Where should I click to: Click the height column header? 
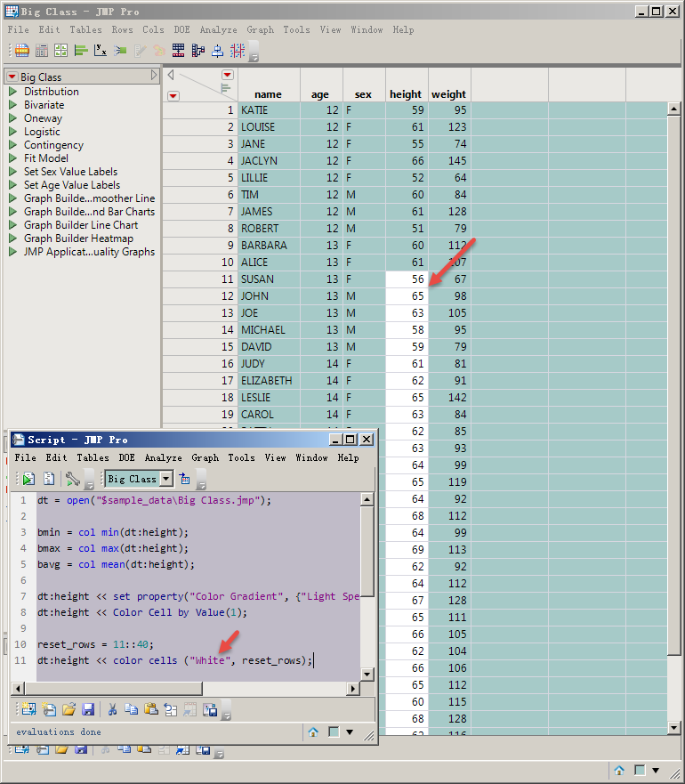coord(406,94)
